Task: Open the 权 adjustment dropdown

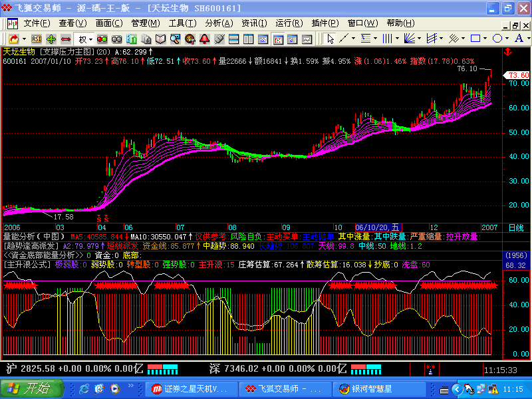Action: point(84,39)
